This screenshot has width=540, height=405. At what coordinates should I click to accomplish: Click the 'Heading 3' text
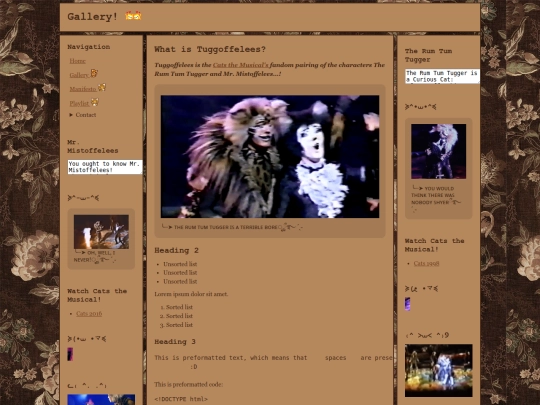tap(175, 342)
